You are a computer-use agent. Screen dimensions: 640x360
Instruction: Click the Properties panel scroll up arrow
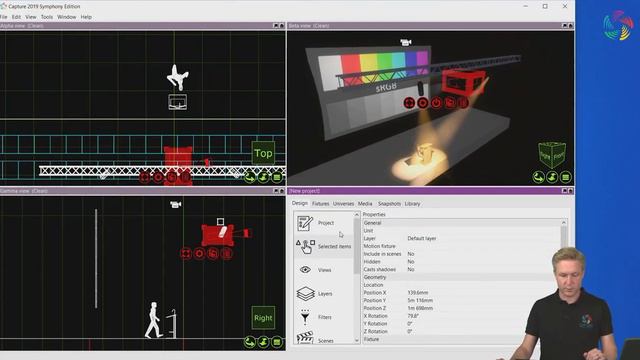(x=564, y=222)
